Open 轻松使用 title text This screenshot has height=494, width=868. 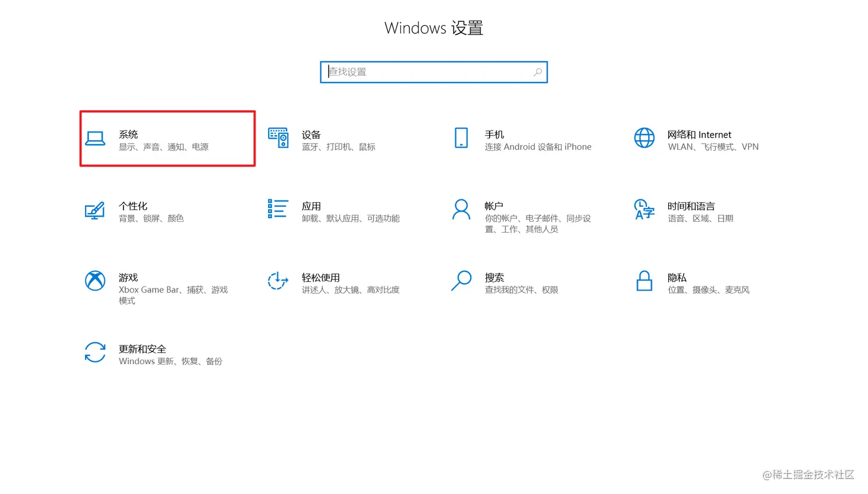pyautogui.click(x=321, y=277)
